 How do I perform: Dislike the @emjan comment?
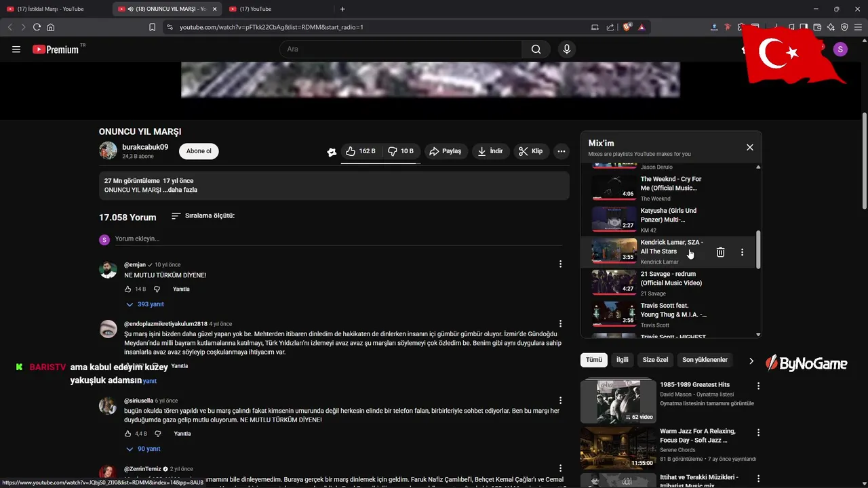tap(157, 289)
